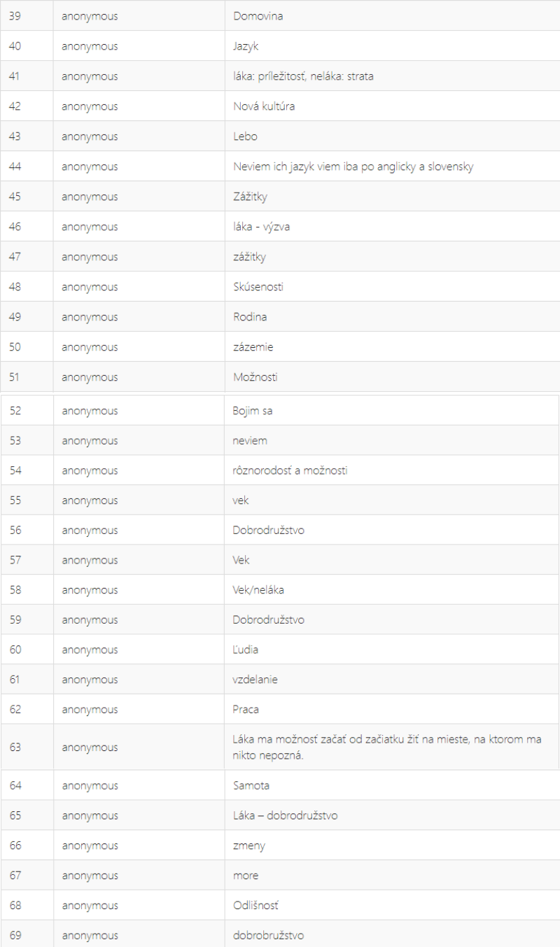The image size is (560, 947).
Task: Click the response "Nová kultúra"
Action: (x=263, y=106)
